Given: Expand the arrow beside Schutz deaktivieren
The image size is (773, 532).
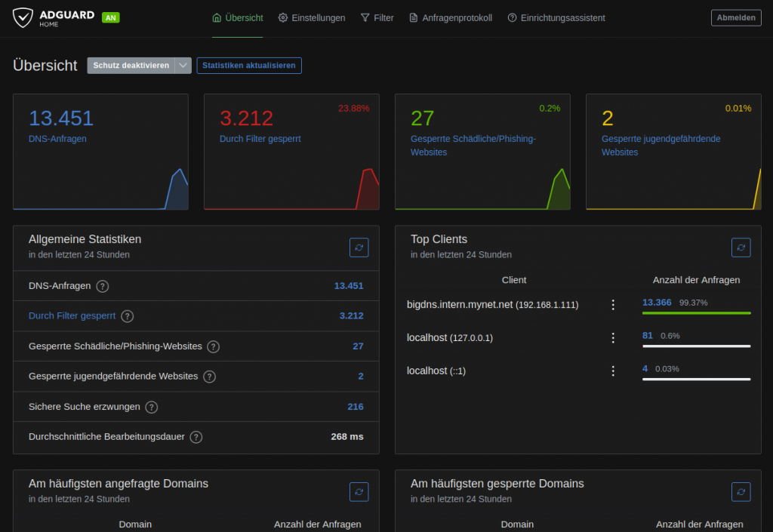Looking at the screenshot, I should click(183, 66).
